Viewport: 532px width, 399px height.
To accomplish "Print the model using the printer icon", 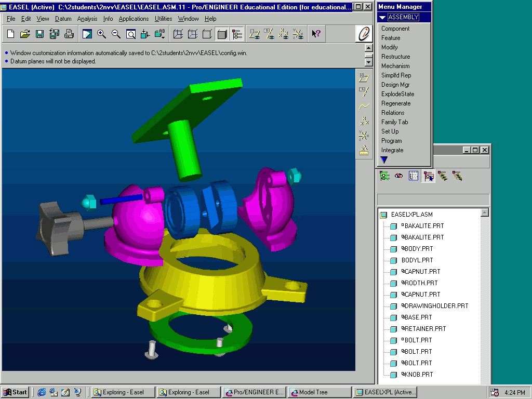I will tap(69, 34).
